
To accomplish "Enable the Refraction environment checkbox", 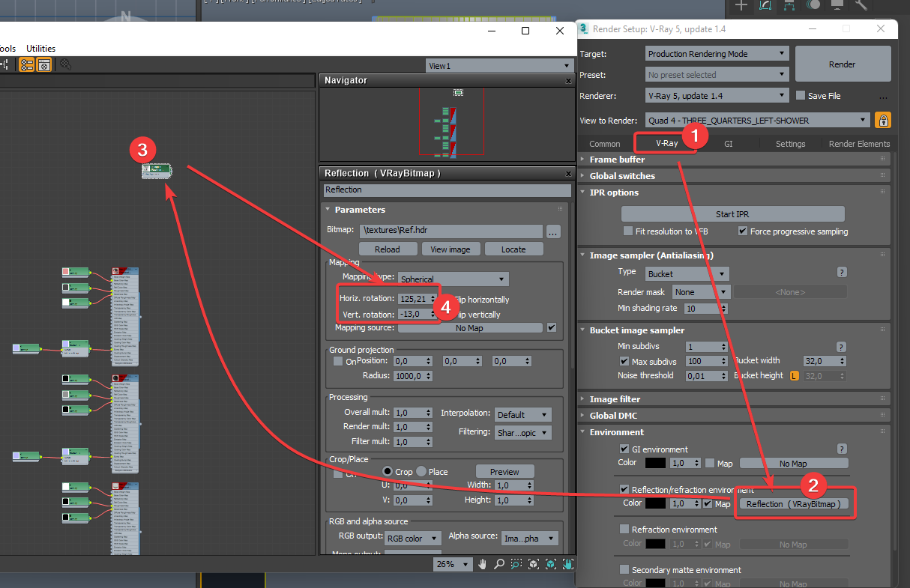I will (624, 530).
